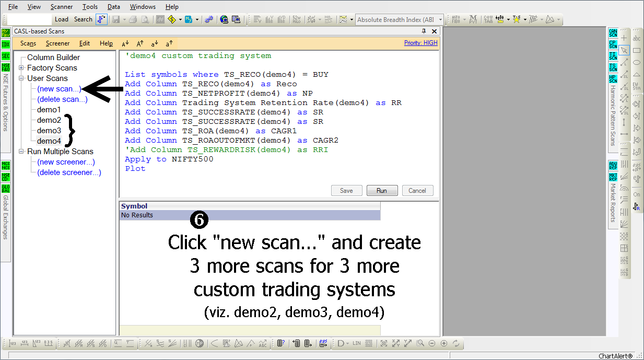Screen dimensions: 644x360
Task: Open the NSE CD sidebar icon
Action: pos(6,177)
